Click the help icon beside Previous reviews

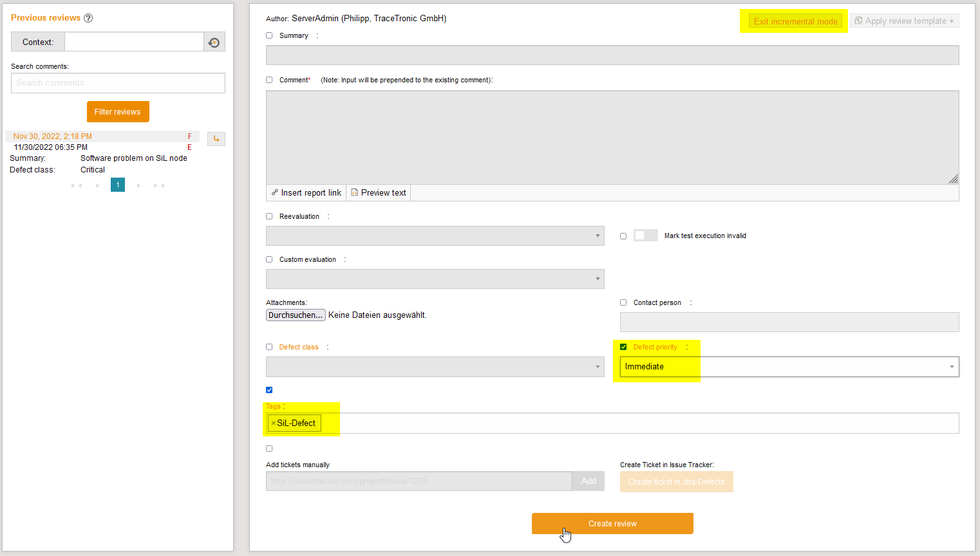(88, 18)
